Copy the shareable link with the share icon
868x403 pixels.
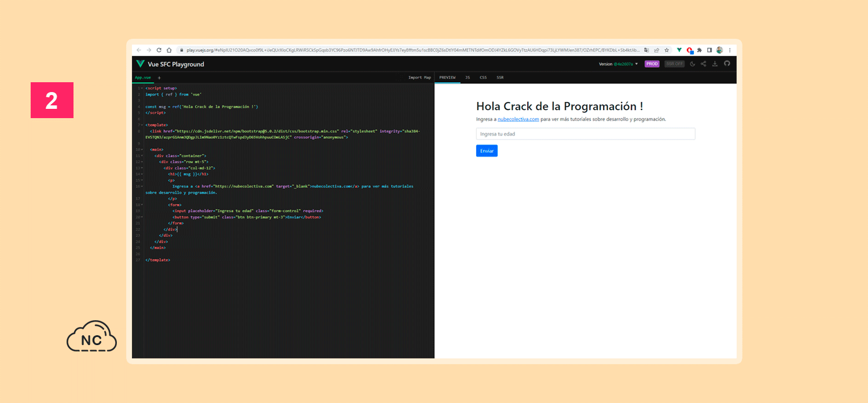click(x=704, y=64)
